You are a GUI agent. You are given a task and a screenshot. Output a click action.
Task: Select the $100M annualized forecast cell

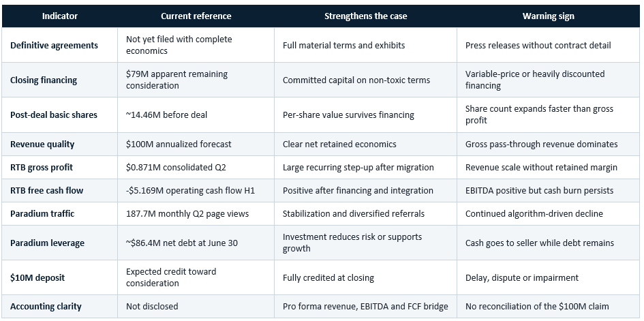(179, 144)
